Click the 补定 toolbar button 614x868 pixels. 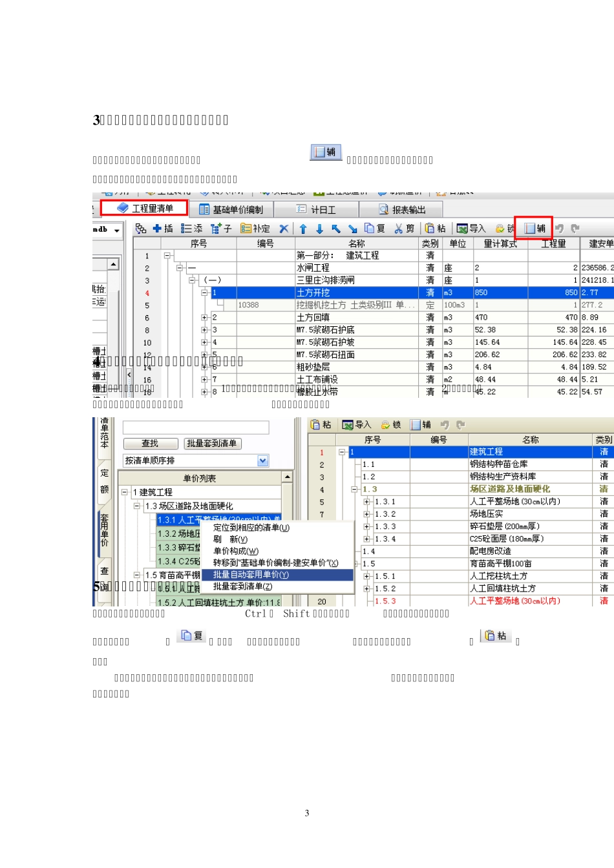click(x=255, y=229)
